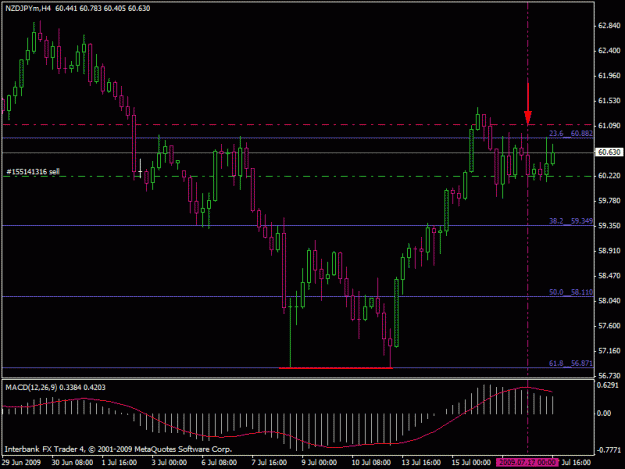Click the 9 Jul 00:00 time axis label
Viewport: 625px width, 469px height.
point(319,463)
